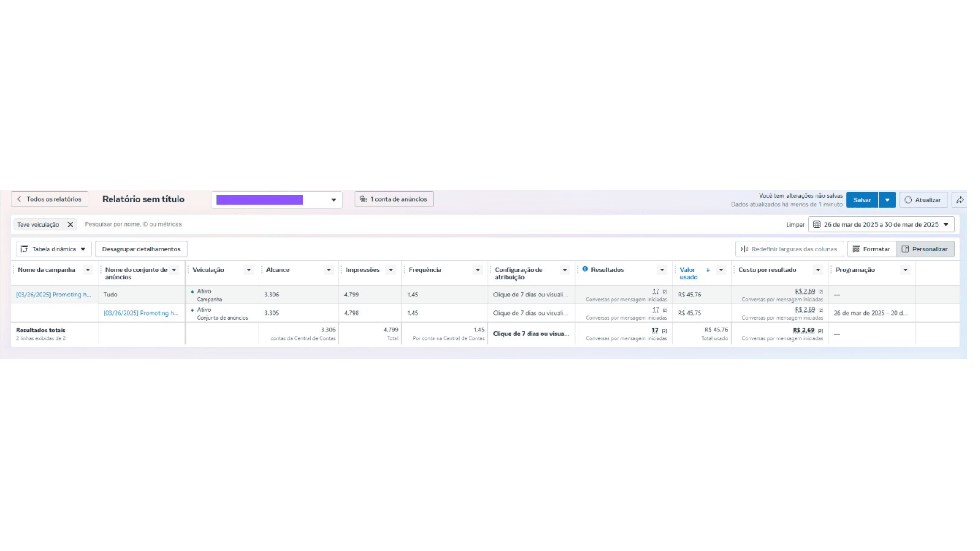Image resolution: width=980 pixels, height=551 pixels.
Task: Open the Formatar option
Action: click(871, 249)
